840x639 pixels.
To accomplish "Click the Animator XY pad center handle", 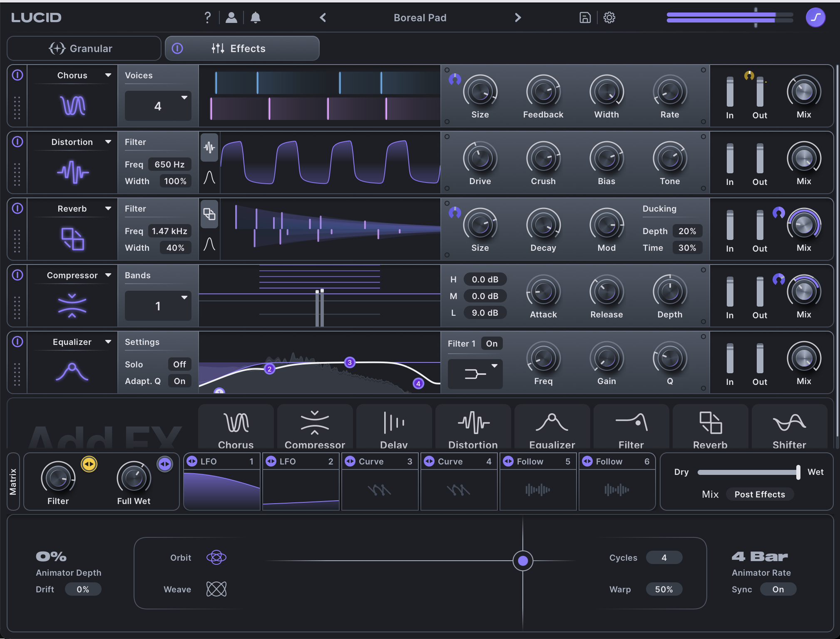I will [523, 561].
